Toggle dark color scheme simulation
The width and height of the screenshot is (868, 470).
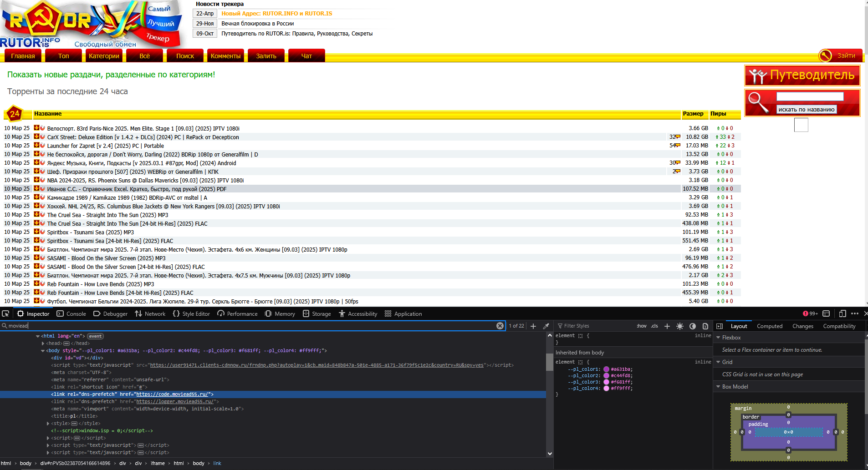693,326
